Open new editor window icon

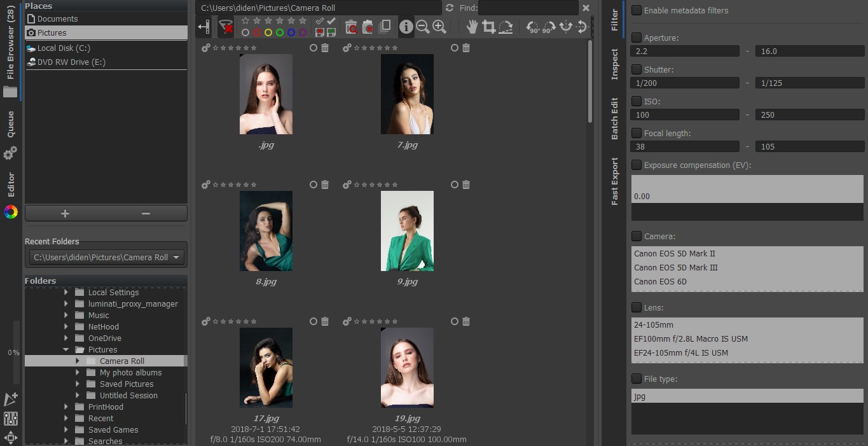[x=11, y=400]
